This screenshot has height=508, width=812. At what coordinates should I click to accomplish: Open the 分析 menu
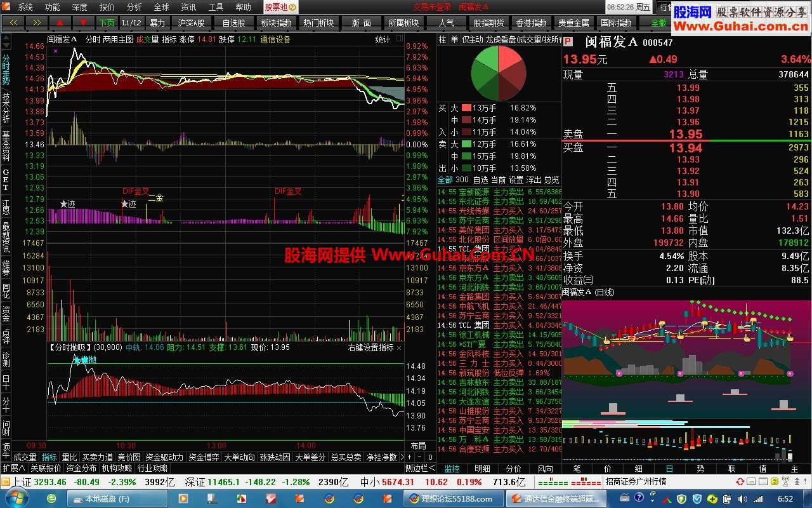(134, 7)
